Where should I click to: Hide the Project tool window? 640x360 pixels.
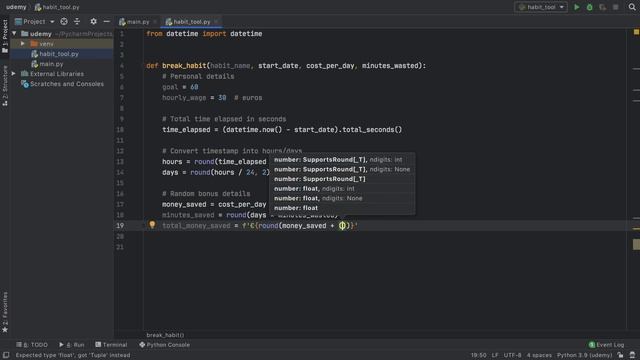(x=107, y=21)
